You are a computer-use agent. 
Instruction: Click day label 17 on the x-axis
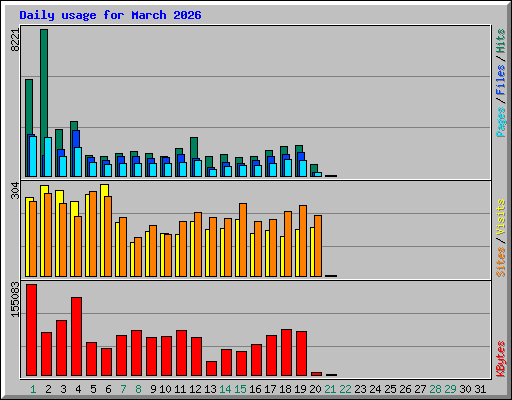point(270,389)
